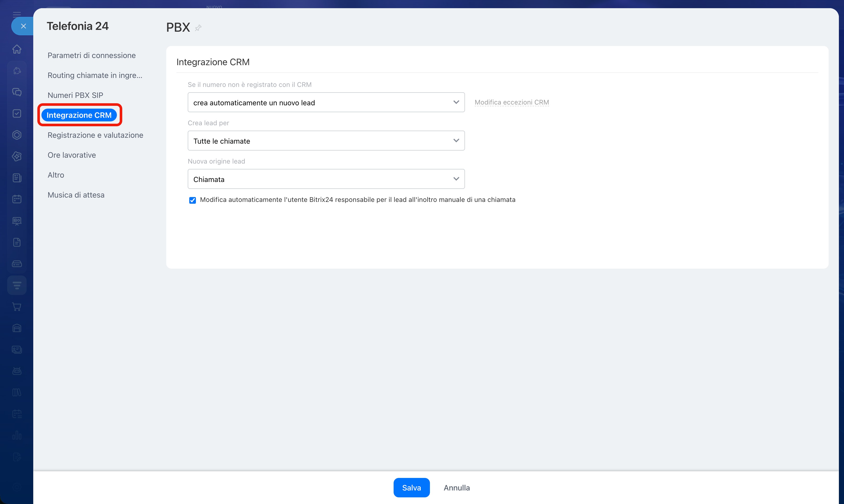
Task: Uncheck automatic responsible user change checkbox
Action: pyautogui.click(x=192, y=200)
